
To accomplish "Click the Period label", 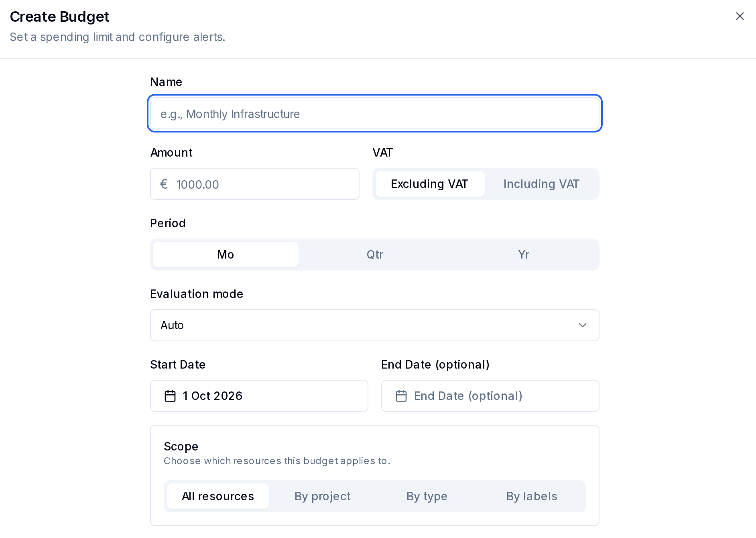I will [x=168, y=223].
